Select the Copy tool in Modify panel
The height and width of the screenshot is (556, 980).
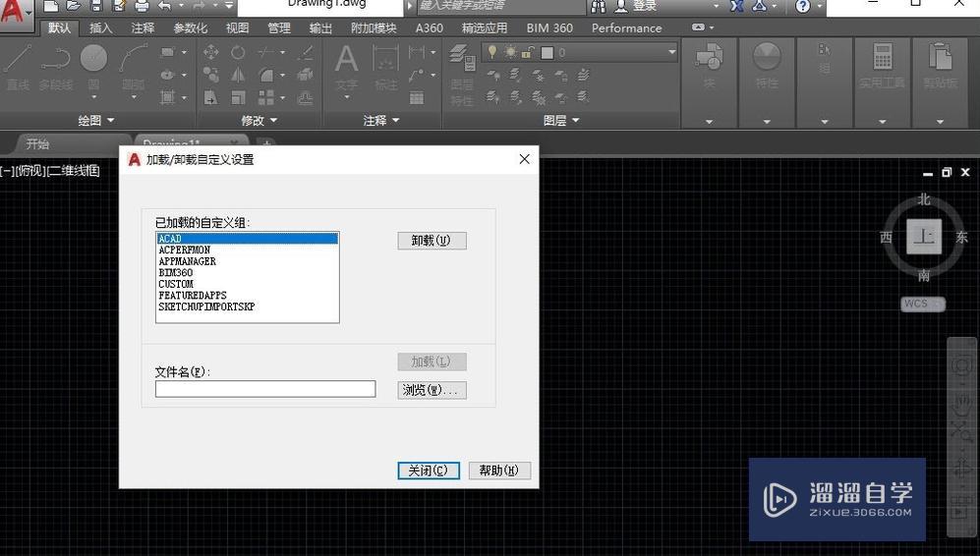210,75
